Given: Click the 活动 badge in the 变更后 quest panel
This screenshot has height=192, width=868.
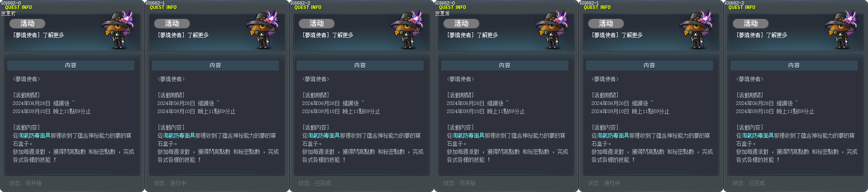Looking at the screenshot, I should (461, 23).
